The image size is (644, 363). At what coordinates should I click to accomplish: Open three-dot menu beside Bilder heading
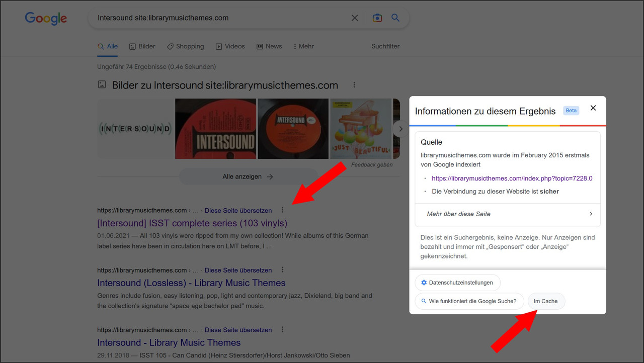coord(354,85)
